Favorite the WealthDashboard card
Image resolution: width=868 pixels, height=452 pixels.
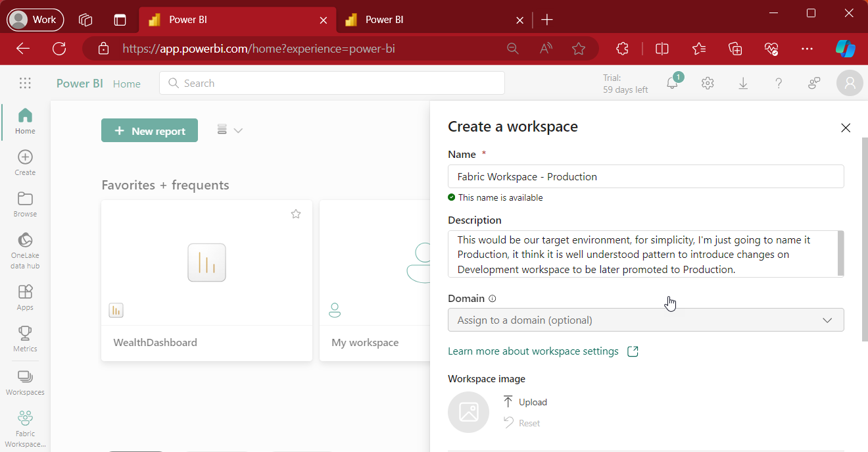pyautogui.click(x=295, y=214)
